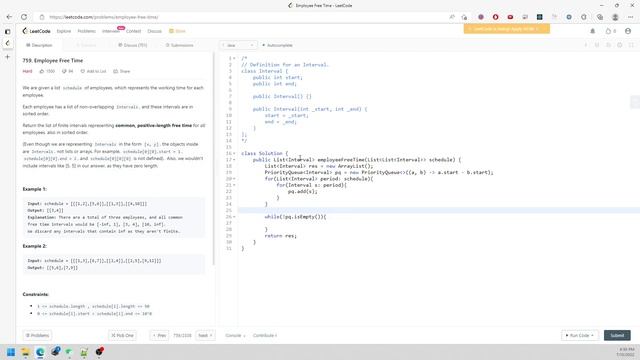640x360 pixels.
Task: Click the red Opera-style extension icon
Action: [x=496, y=17]
